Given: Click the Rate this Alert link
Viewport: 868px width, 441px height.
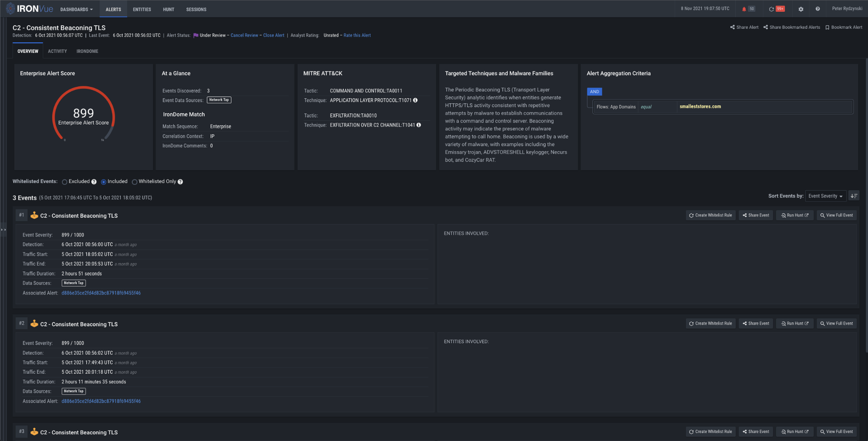Looking at the screenshot, I should pyautogui.click(x=357, y=35).
